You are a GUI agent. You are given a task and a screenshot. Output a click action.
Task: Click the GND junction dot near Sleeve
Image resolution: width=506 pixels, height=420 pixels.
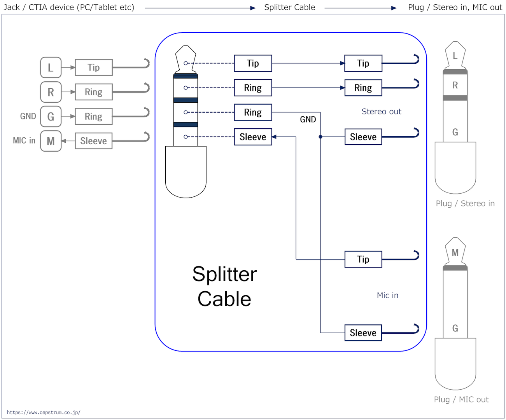[x=320, y=137]
